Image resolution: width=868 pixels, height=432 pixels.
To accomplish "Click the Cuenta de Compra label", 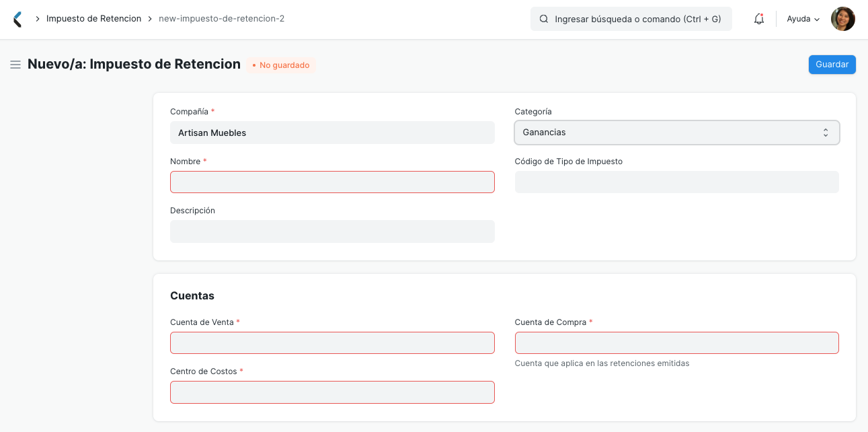I will (551, 322).
